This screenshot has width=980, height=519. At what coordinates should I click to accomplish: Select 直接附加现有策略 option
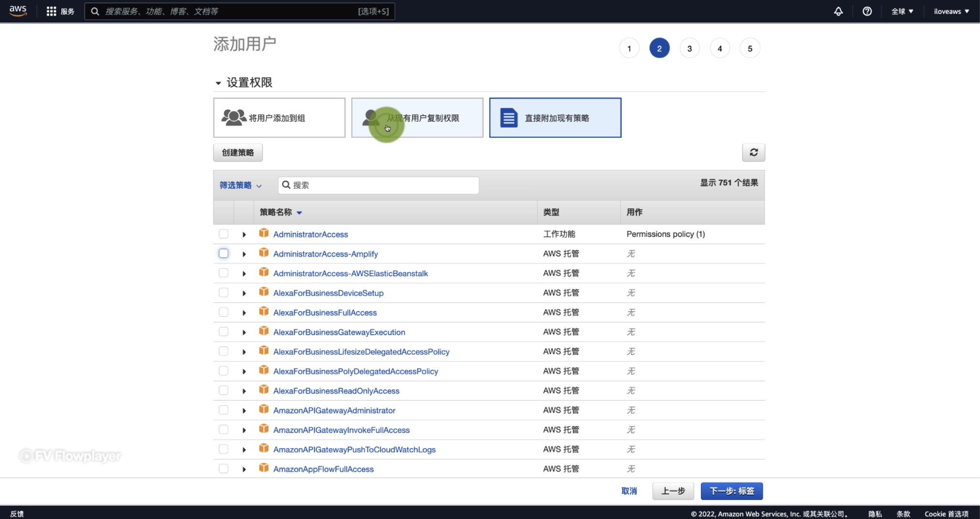pos(555,118)
